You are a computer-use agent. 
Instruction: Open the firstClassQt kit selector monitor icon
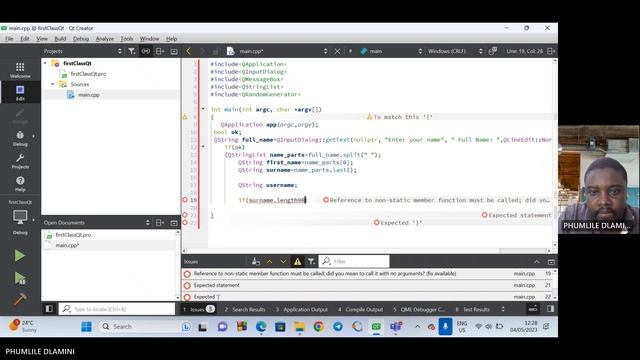click(x=20, y=217)
